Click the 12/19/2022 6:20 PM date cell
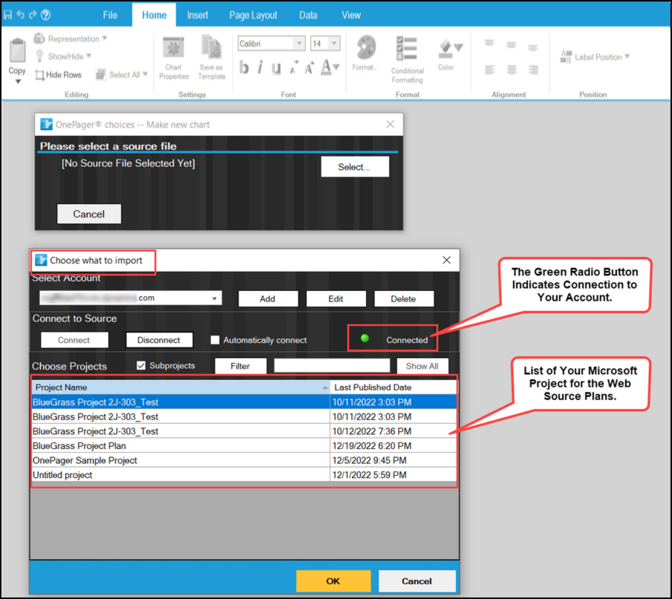This screenshot has width=672, height=599. coord(393,446)
